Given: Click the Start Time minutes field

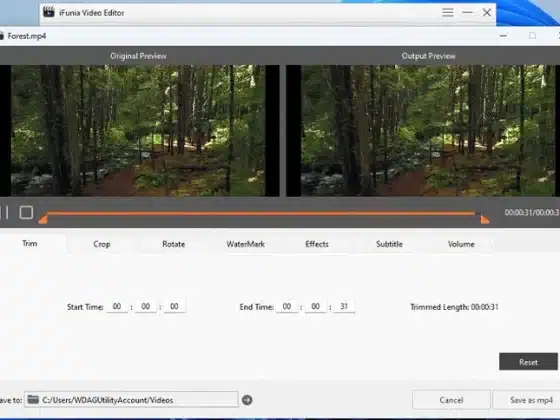Looking at the screenshot, I should coord(145,306).
